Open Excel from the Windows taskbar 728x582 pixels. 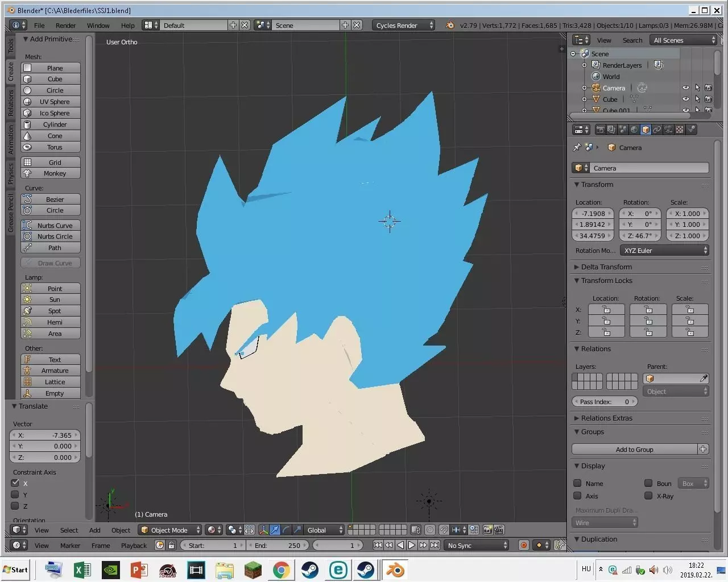(82, 569)
